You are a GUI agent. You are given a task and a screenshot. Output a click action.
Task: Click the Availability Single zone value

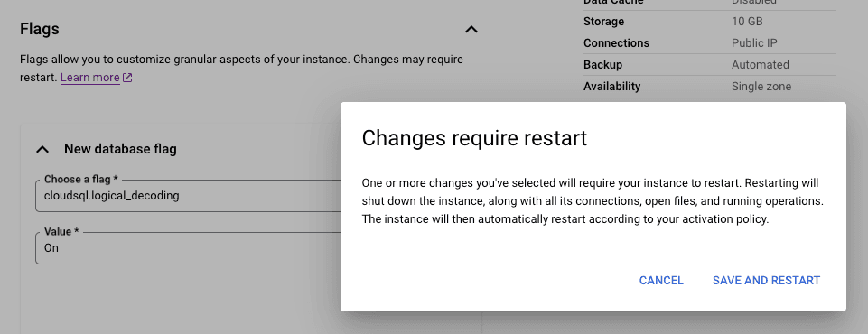coord(761,87)
